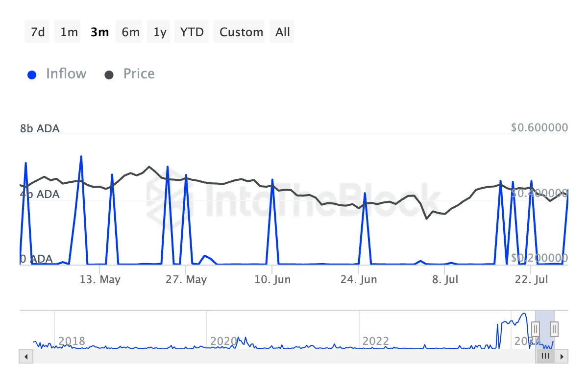Select the 7d time range
The width and height of the screenshot is (588, 392).
(38, 32)
